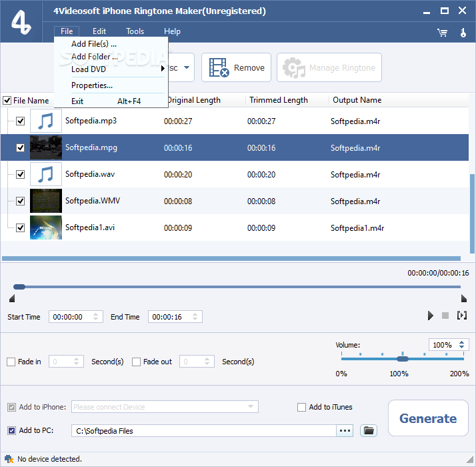Adjust the Volume percentage stepper

462,344
